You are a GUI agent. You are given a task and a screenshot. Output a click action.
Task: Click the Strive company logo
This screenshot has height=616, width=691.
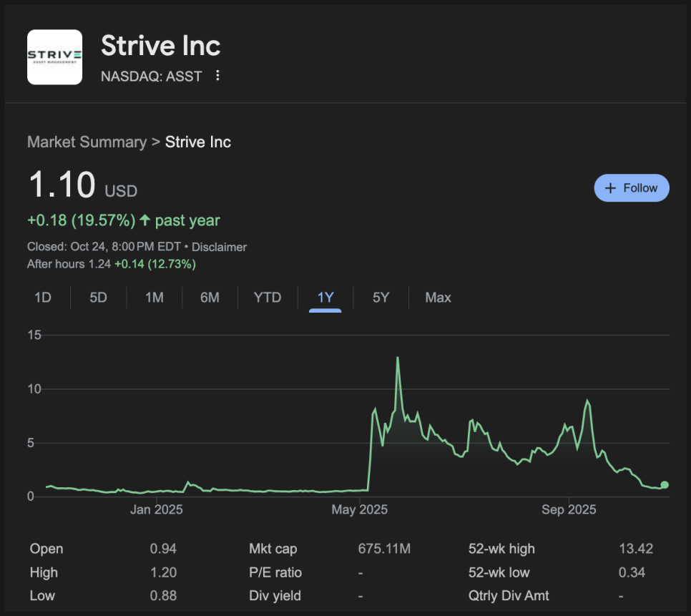point(54,57)
